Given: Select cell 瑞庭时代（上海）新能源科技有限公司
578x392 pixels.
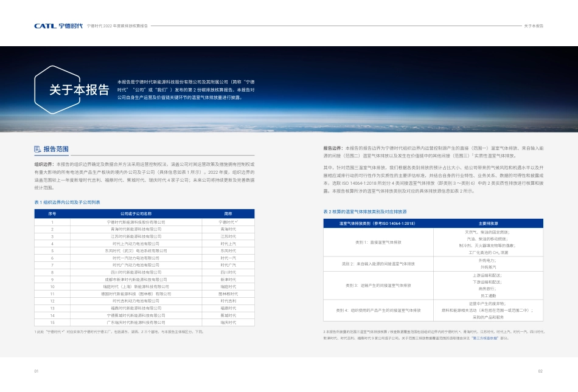Looking at the screenshot, I should 136,287.
